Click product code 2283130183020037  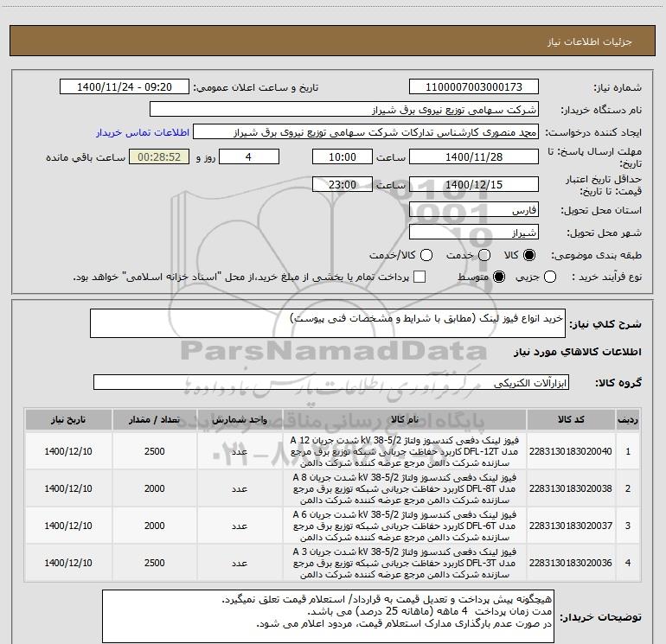coord(571,526)
